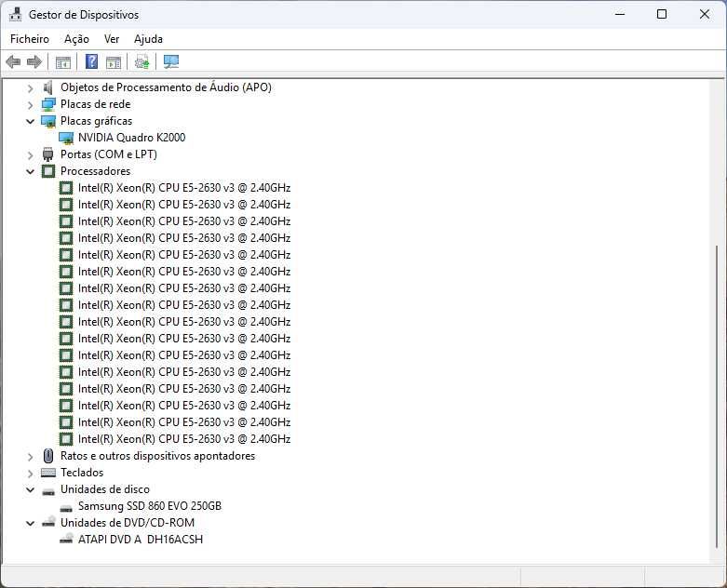Expand the Teclados node
Image resolution: width=727 pixels, height=588 pixels.
point(30,473)
